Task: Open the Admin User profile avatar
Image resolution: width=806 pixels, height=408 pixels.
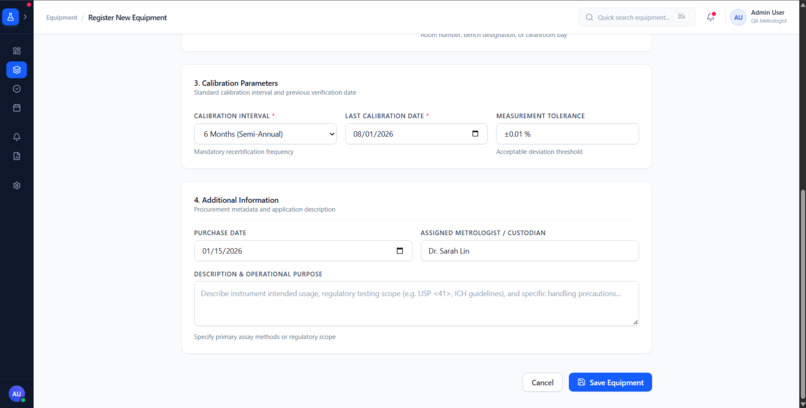Action: [738, 17]
